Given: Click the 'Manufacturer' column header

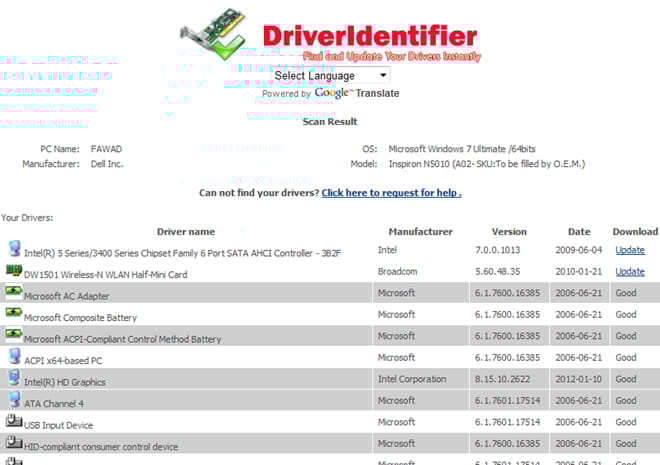Looking at the screenshot, I should point(420,231).
